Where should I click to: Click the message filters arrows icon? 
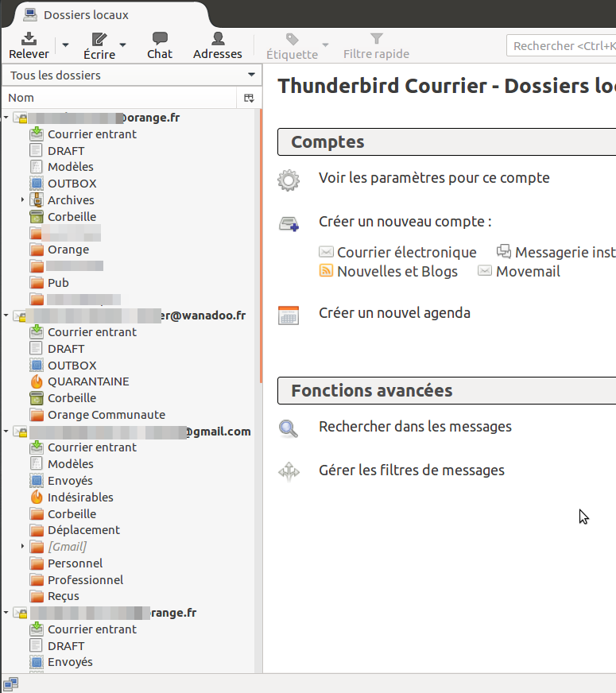pyautogui.click(x=289, y=471)
